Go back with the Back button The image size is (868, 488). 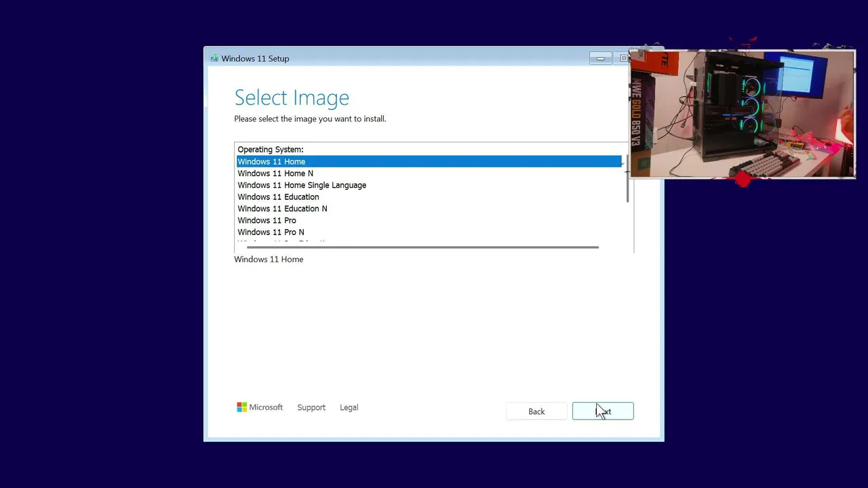coord(536,411)
